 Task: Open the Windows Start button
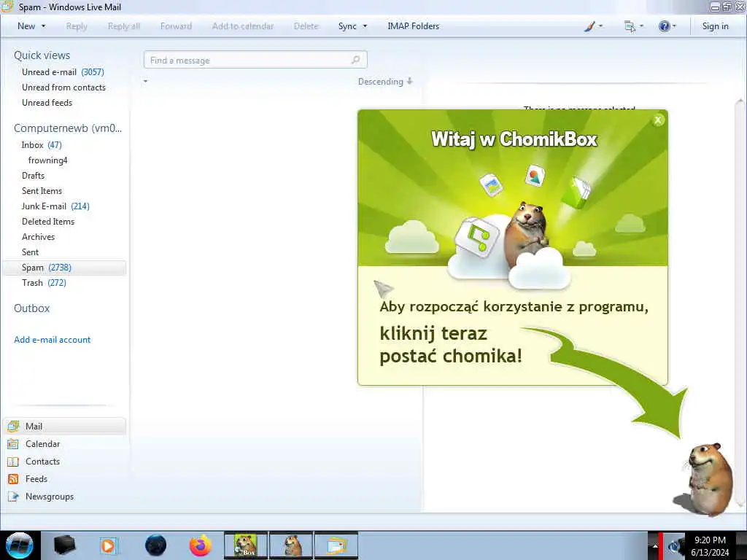[x=19, y=545]
